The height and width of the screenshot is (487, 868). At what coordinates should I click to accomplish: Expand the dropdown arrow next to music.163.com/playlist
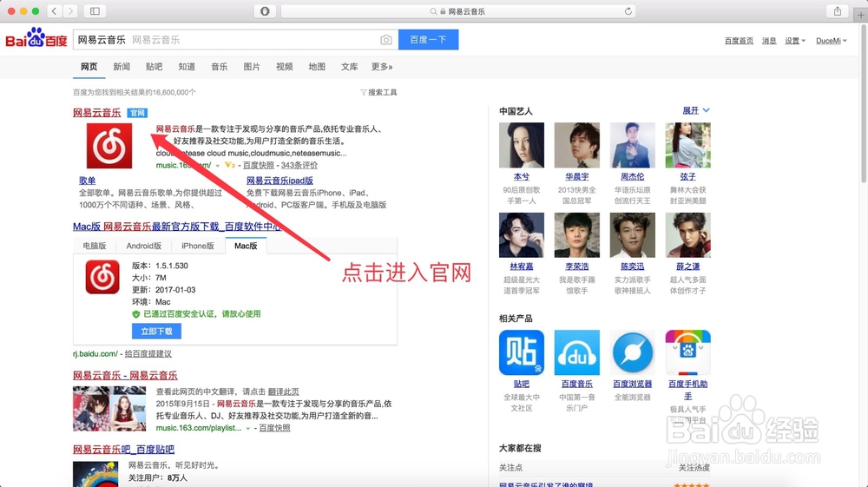coord(248,428)
